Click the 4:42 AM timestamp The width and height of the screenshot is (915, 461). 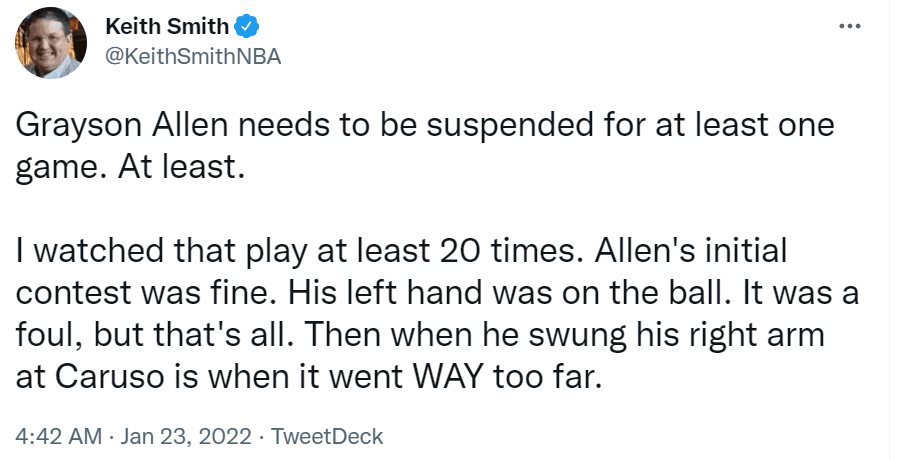click(59, 437)
